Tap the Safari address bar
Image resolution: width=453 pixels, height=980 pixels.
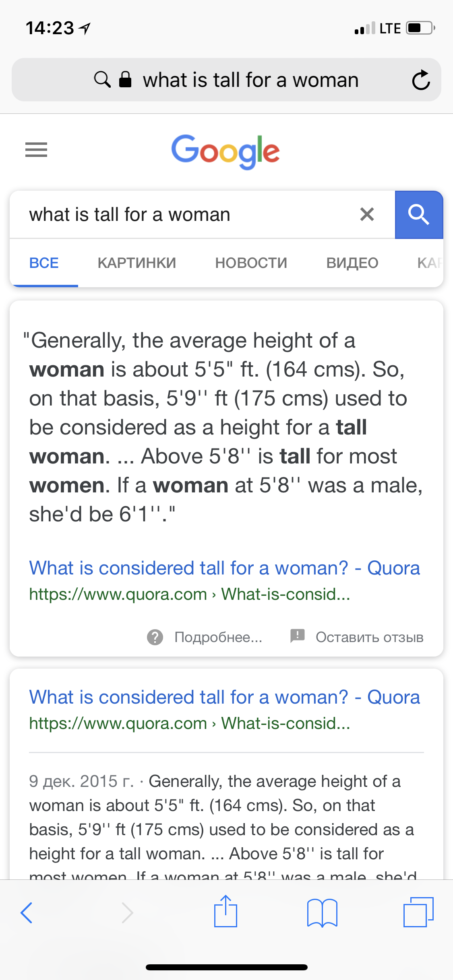250,80
